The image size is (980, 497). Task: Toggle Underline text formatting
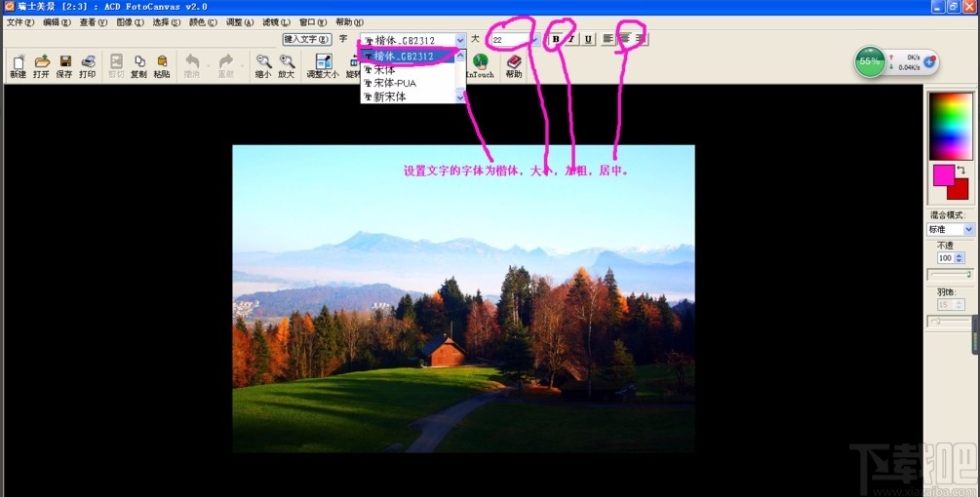(x=588, y=39)
